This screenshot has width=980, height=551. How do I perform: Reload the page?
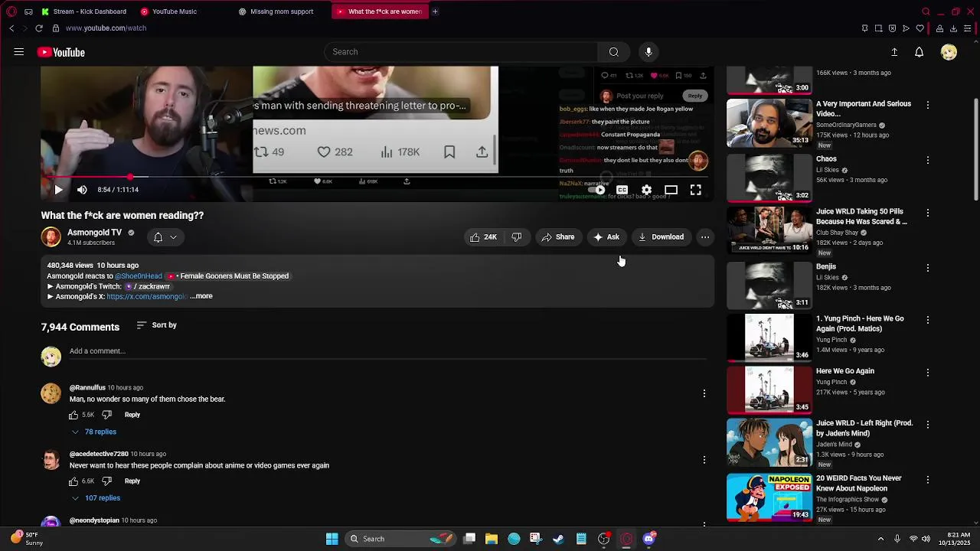coord(39,28)
